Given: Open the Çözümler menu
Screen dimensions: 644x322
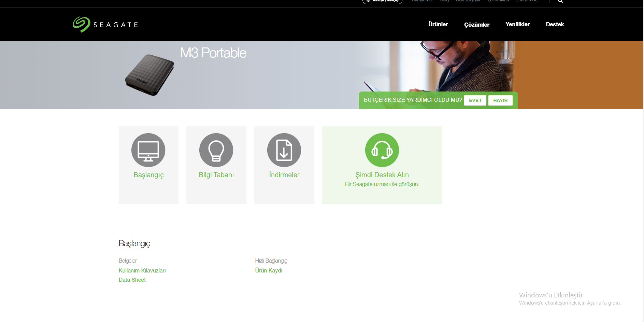Looking at the screenshot, I should point(477,25).
